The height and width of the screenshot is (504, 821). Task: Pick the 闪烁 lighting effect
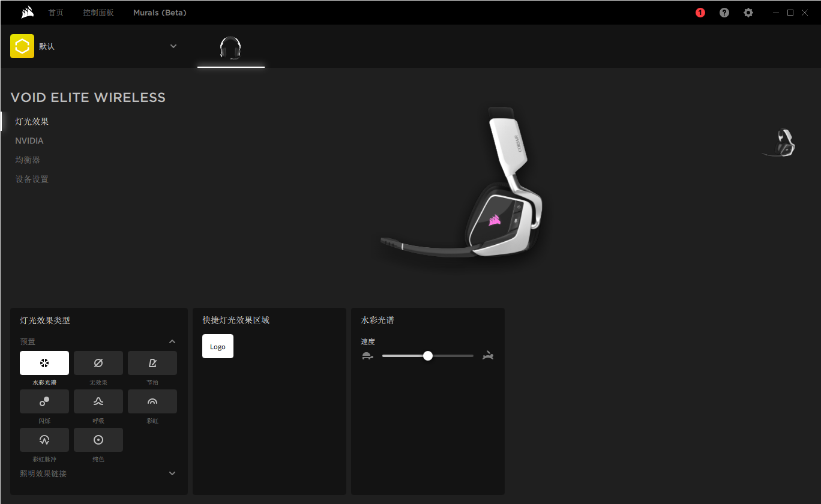coord(44,401)
